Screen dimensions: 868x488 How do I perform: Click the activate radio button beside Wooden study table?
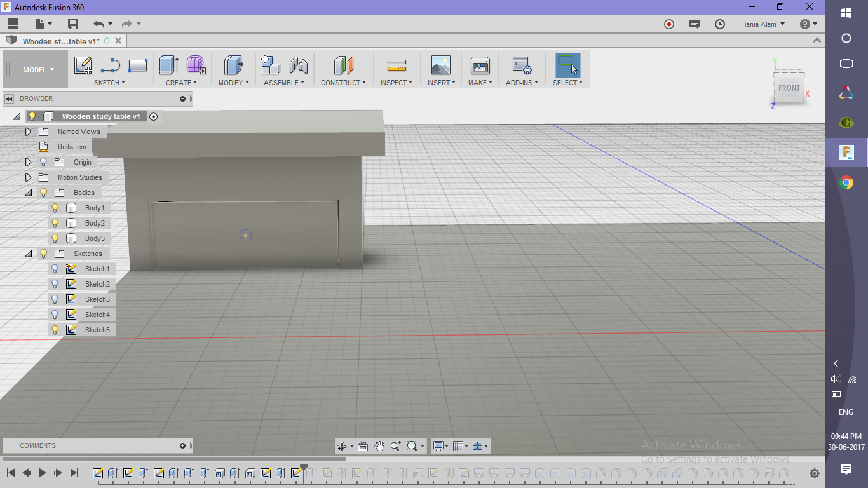[154, 117]
